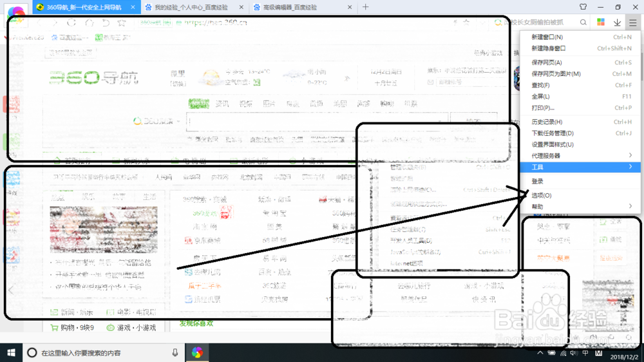
Task: Open 历史记录(H) from menu
Action: pos(580,122)
